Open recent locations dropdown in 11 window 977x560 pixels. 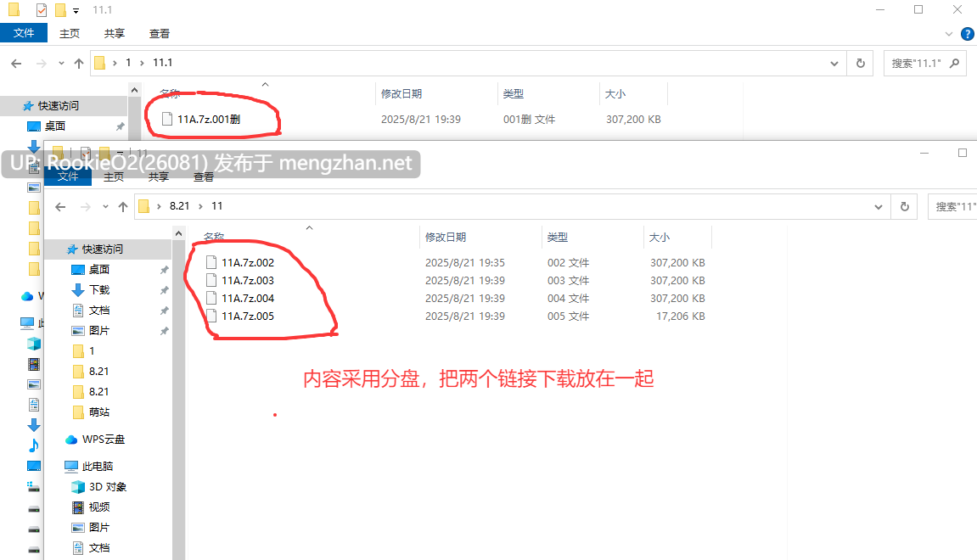click(105, 206)
